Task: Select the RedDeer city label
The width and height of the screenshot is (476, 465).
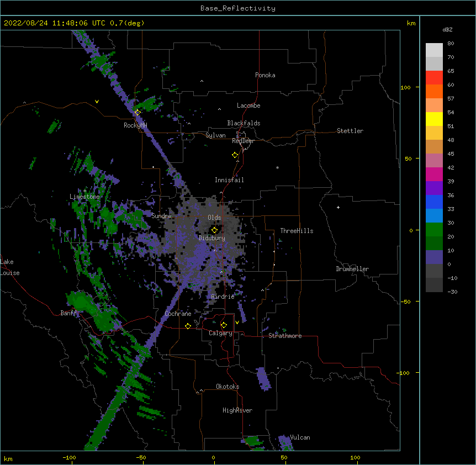Action: (243, 141)
